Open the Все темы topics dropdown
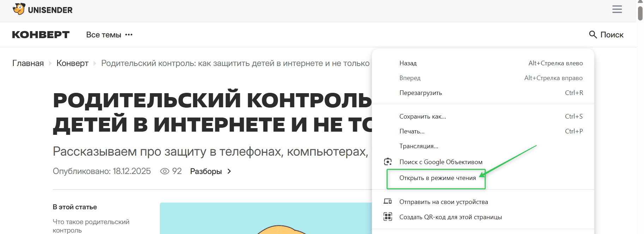 coord(103,35)
